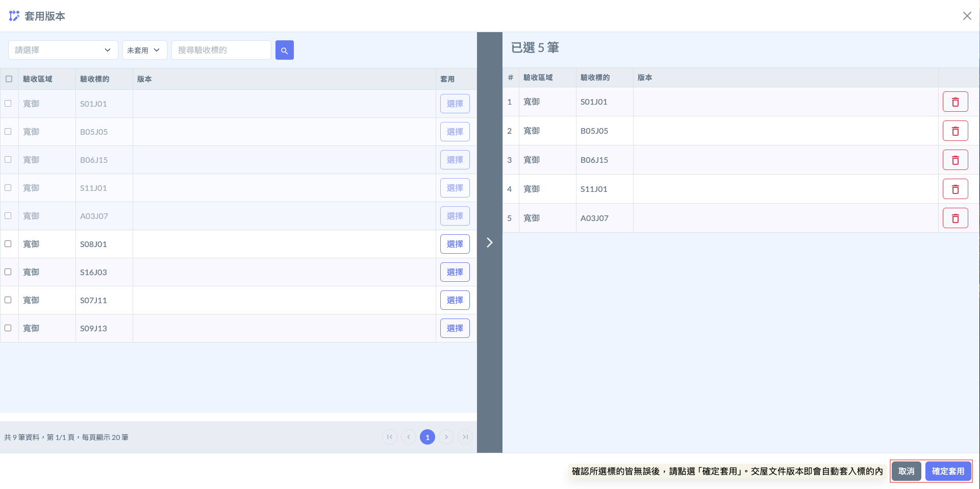Open the 未套用 status dropdown
Viewport: 980px width, 489px height.
click(x=144, y=50)
